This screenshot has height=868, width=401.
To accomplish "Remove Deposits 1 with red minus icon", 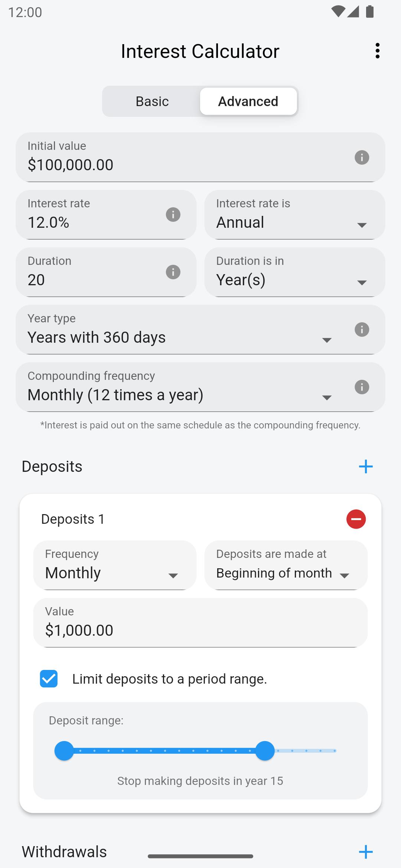I will click(x=356, y=519).
